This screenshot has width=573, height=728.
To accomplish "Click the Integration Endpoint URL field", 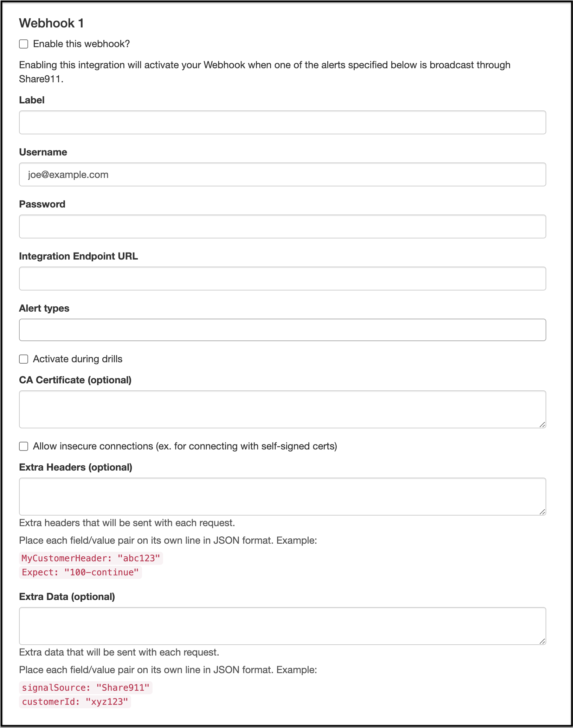I will [282, 279].
